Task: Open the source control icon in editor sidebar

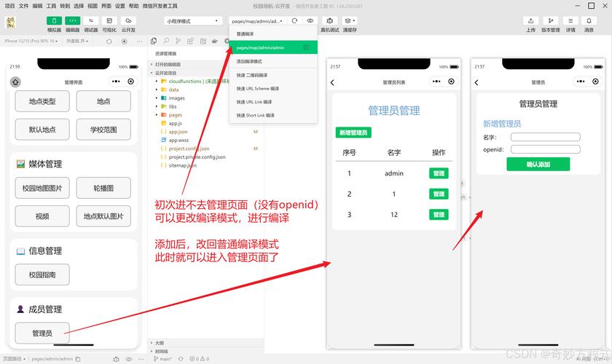Action: tap(178, 41)
